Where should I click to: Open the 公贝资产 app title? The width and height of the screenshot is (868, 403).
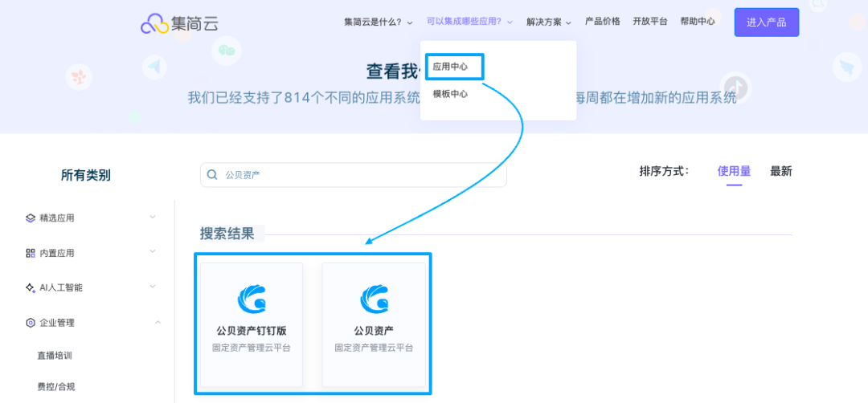coord(375,331)
